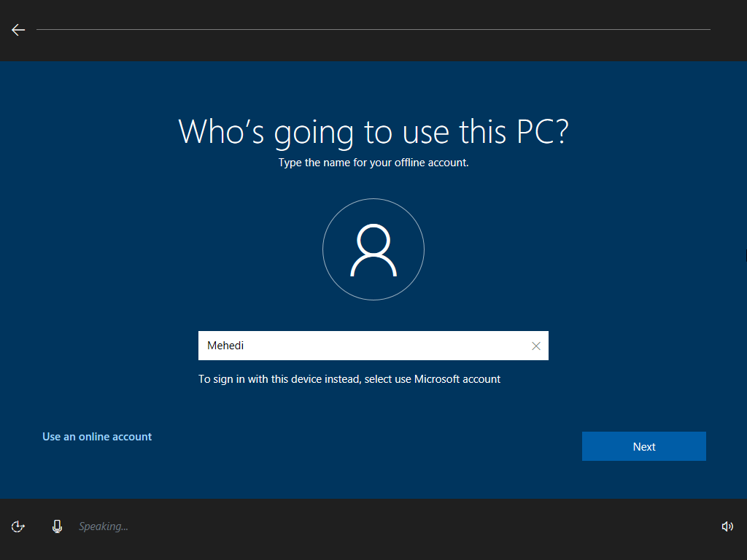Click the Who's going to use this PC heading
747x560 pixels.
tap(373, 132)
